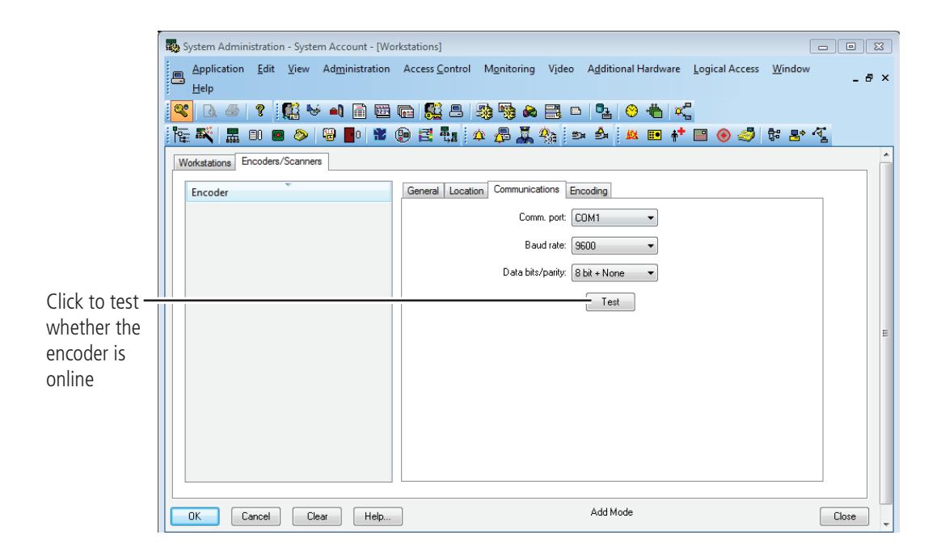This screenshot has height=560, width=941.
Task: Click the Encoder column header
Action: click(289, 192)
